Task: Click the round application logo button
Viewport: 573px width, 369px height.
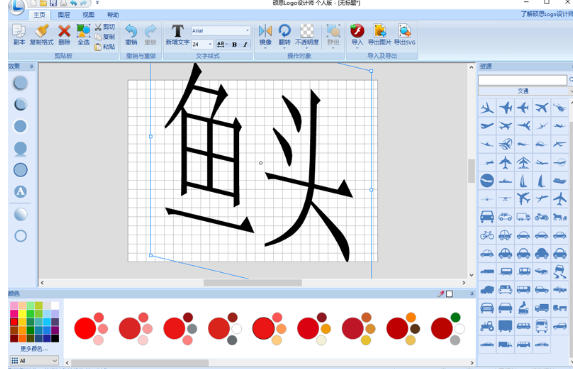Action: click(x=16, y=6)
